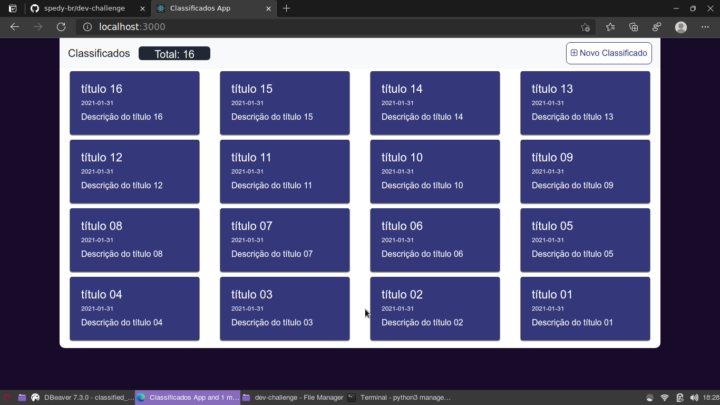This screenshot has width=720, height=405.
Task: Open the Collections icon
Action: tap(634, 27)
